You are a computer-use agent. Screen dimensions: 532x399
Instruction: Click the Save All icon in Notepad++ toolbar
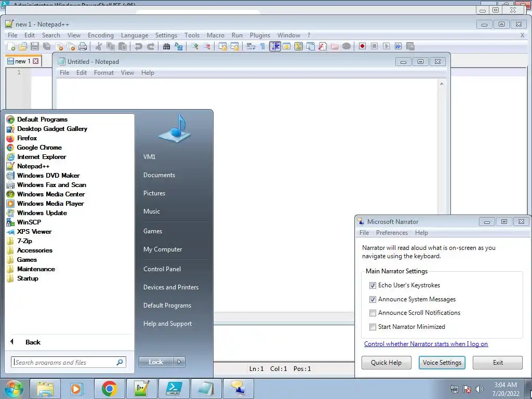coord(46,46)
